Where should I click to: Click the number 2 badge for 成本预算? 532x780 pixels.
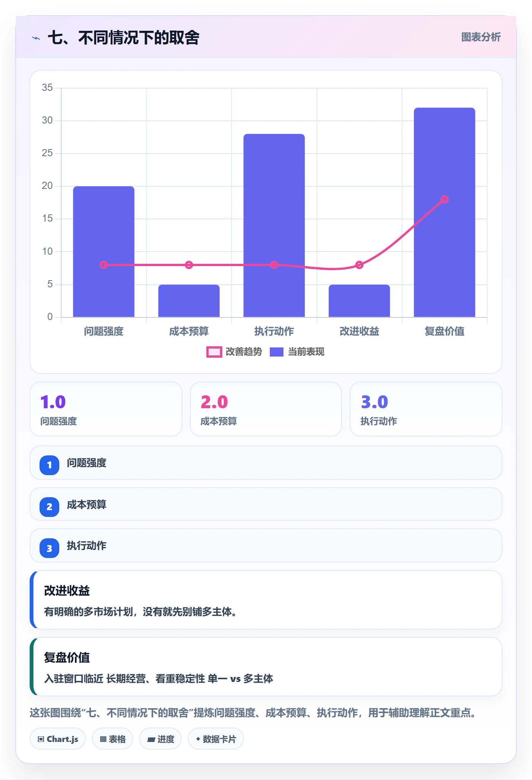(x=49, y=507)
